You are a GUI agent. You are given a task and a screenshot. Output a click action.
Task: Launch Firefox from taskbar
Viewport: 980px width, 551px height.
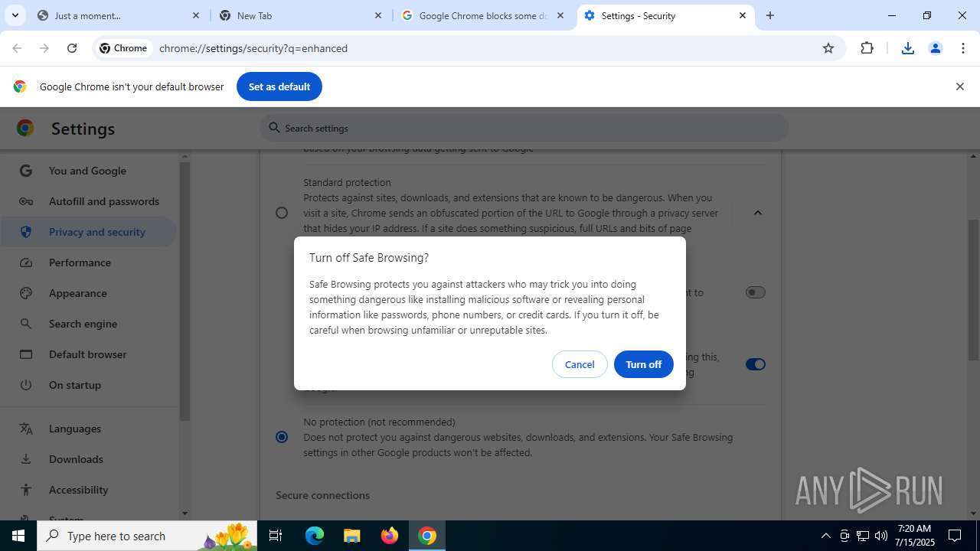(390, 536)
